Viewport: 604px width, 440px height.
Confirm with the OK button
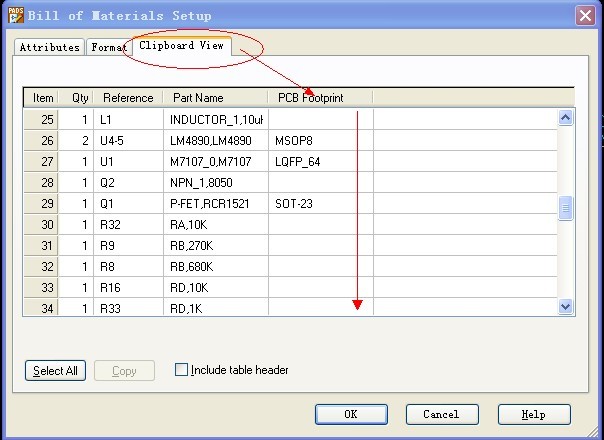(x=351, y=414)
